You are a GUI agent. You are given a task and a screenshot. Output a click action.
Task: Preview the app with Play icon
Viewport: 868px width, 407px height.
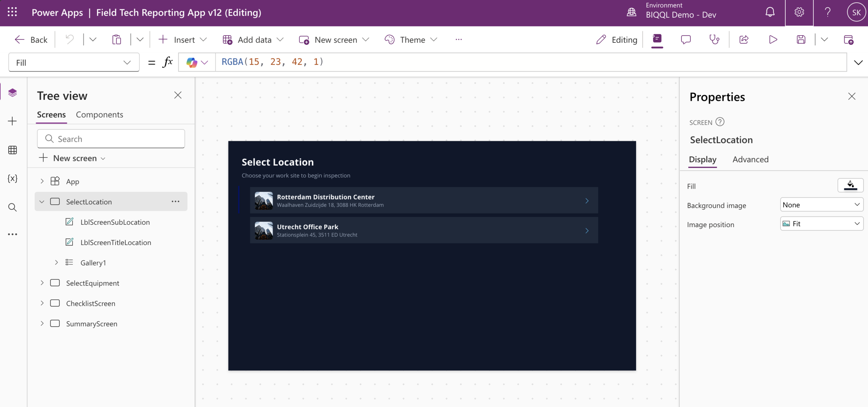pos(773,39)
